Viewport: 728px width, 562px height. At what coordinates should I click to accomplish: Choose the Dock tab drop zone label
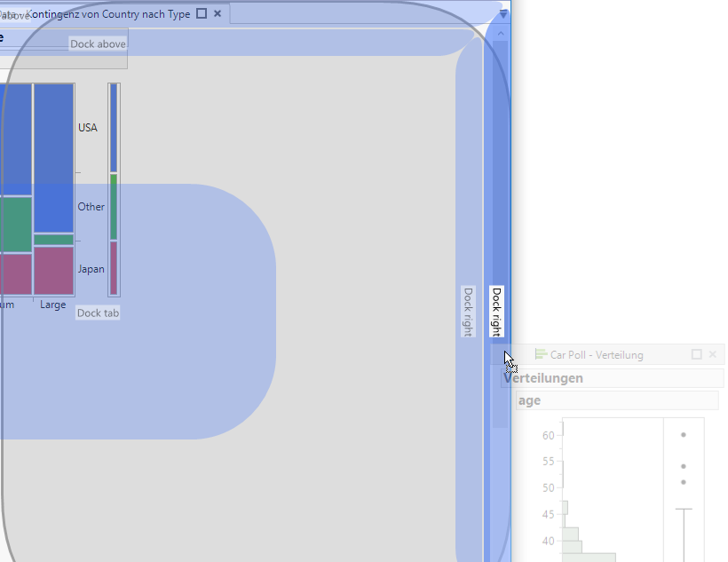click(x=98, y=313)
